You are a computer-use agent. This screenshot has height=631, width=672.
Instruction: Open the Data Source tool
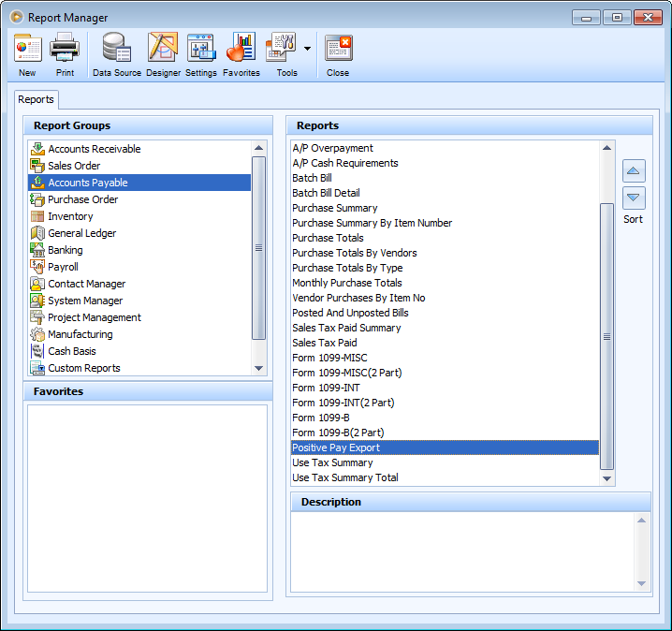117,54
